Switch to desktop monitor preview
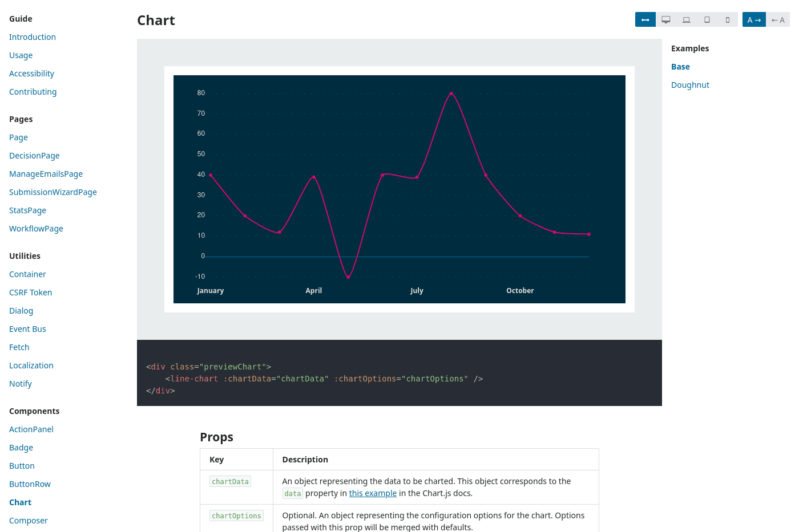799x532 pixels. pyautogui.click(x=666, y=19)
